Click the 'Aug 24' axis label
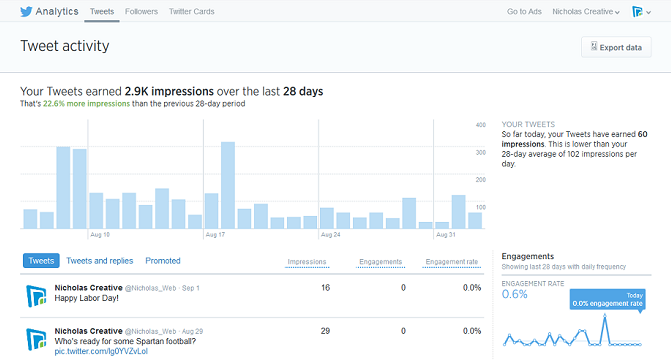 point(331,235)
